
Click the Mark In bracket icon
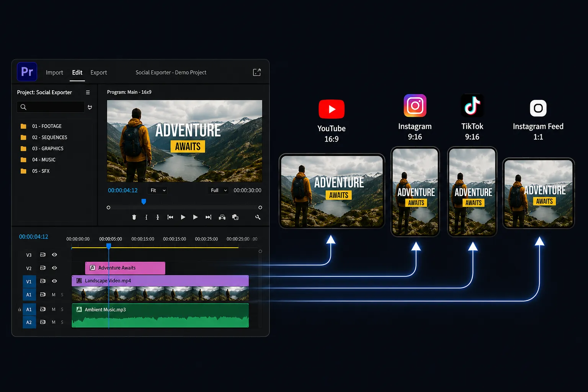pyautogui.click(x=146, y=217)
